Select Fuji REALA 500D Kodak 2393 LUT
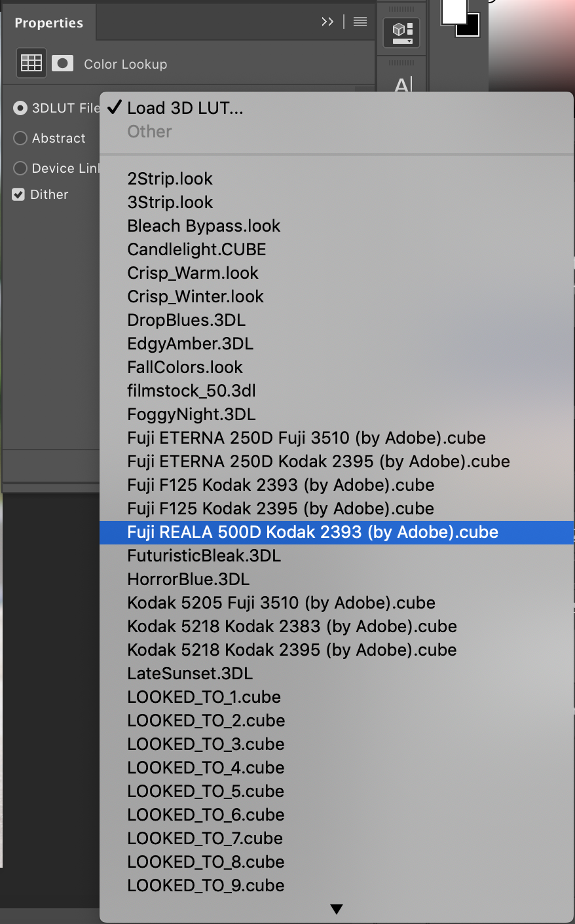 (312, 532)
